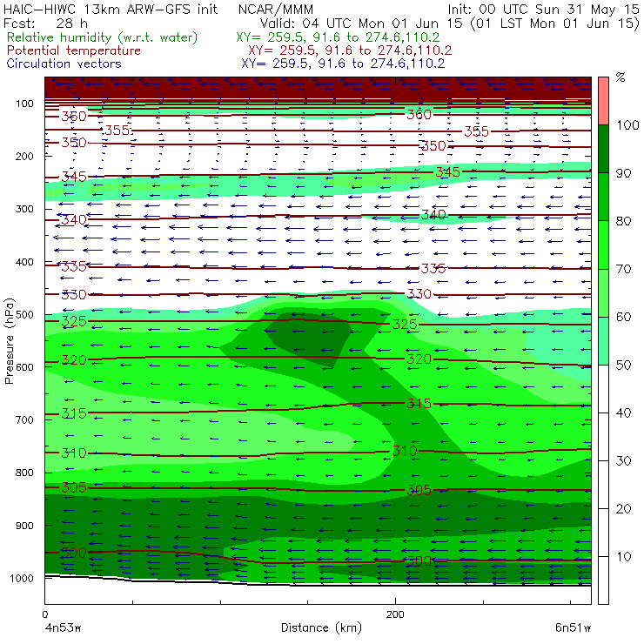Click the pink above-100% colorbar swatch

(x=603, y=101)
